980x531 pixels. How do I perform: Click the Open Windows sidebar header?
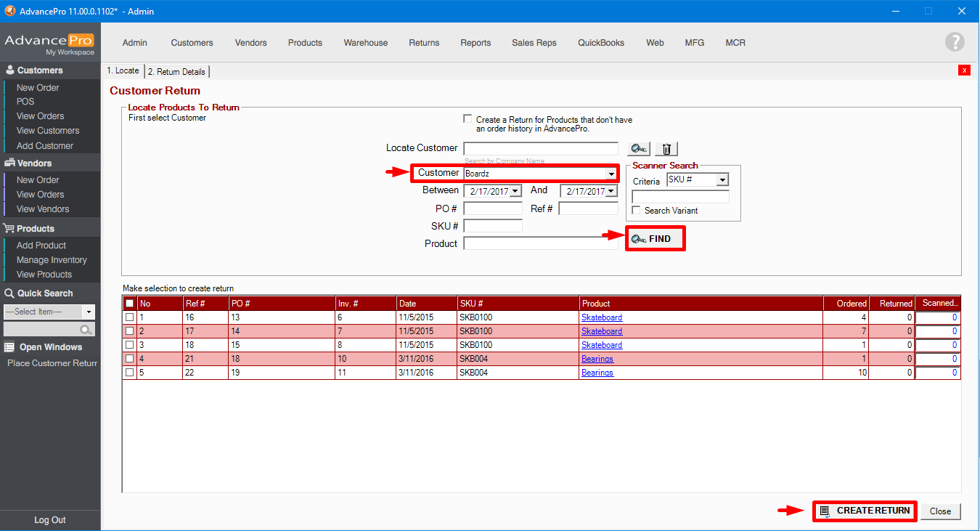tap(50, 347)
